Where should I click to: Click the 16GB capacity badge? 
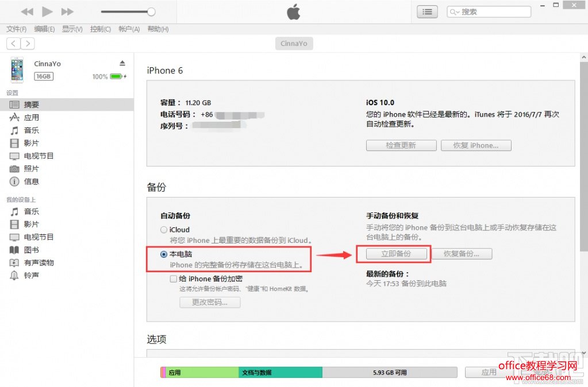pos(44,76)
